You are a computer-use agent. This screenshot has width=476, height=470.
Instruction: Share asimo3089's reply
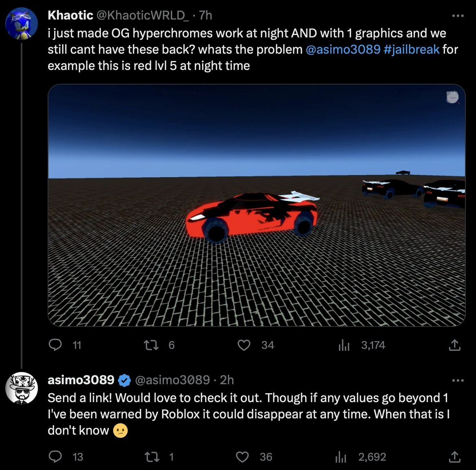454,457
